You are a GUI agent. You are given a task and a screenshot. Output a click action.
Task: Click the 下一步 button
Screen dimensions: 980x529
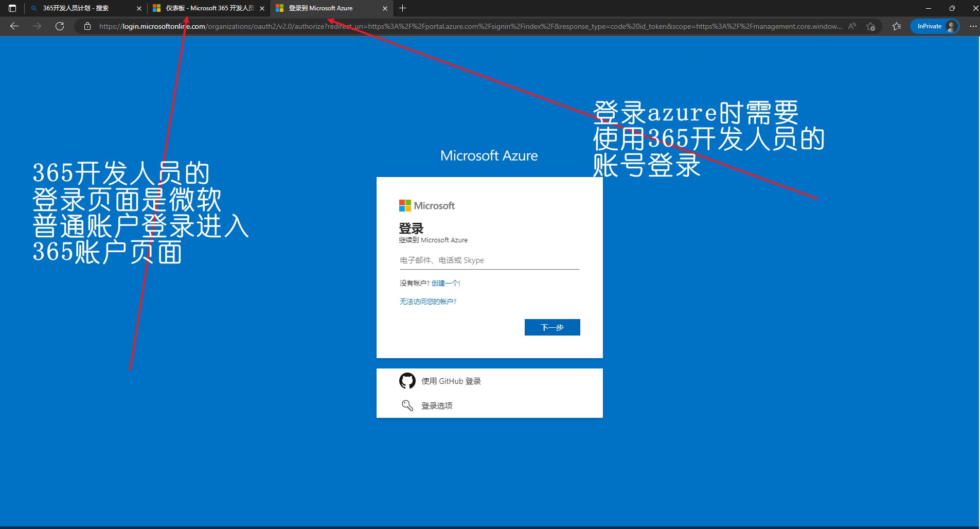click(x=553, y=327)
